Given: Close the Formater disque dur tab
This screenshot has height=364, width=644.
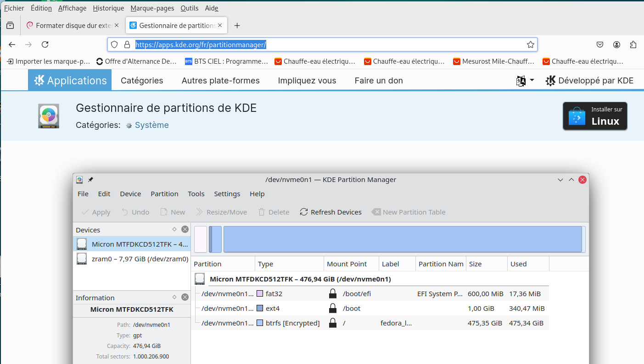Looking at the screenshot, I should (x=117, y=26).
